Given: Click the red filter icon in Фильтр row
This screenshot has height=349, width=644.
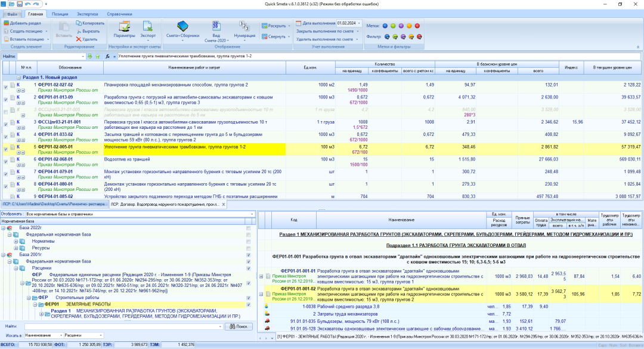Looking at the screenshot, I should tap(419, 36).
